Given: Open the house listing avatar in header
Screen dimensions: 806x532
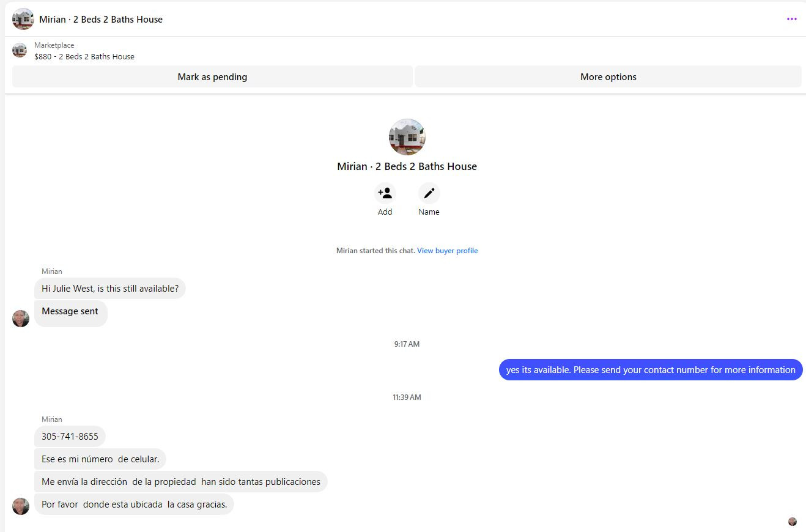Looking at the screenshot, I should [x=23, y=19].
